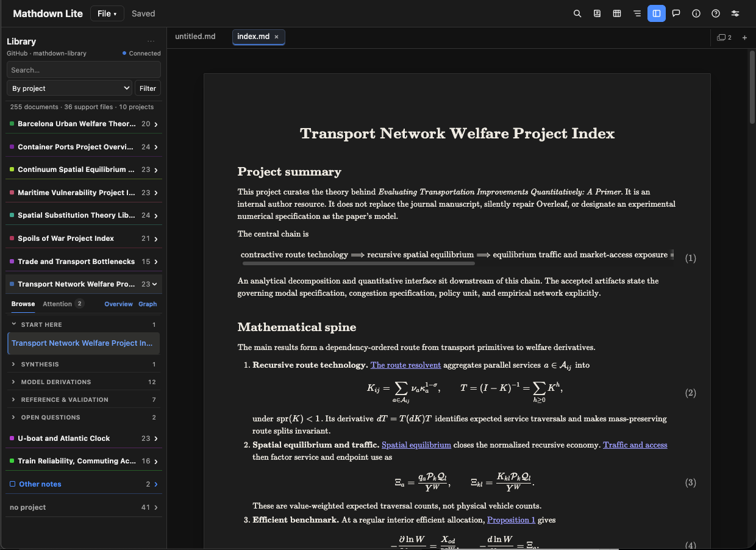Follow the 'Traffic and access' link
The width and height of the screenshot is (756, 550).
[635, 445]
